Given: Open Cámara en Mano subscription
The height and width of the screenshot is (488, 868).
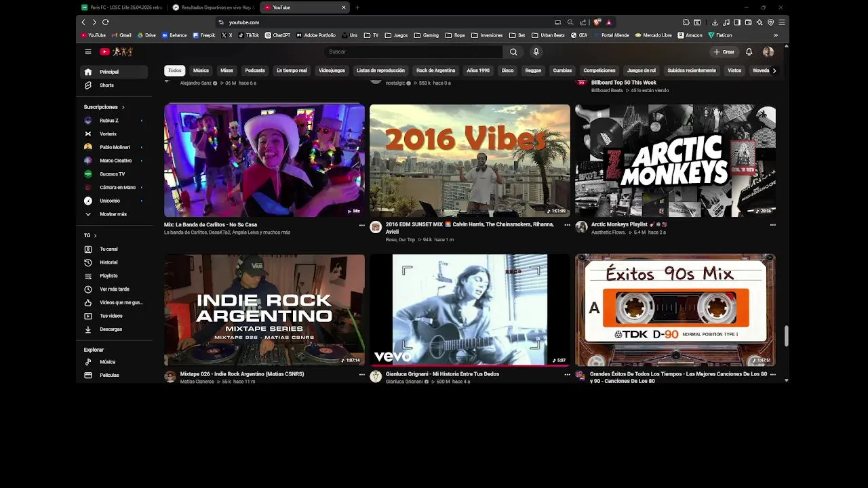Looking at the screenshot, I should pos(114,187).
